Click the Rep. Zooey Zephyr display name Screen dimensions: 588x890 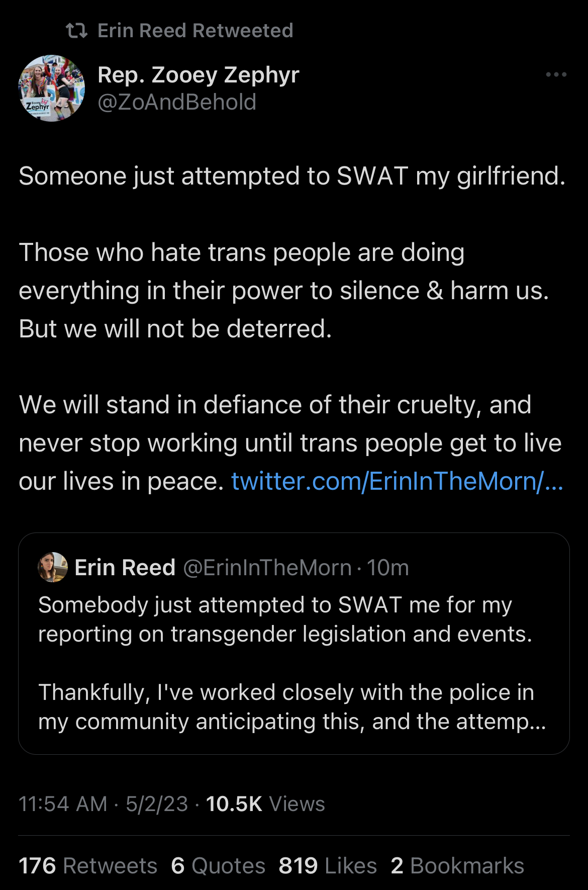(199, 75)
